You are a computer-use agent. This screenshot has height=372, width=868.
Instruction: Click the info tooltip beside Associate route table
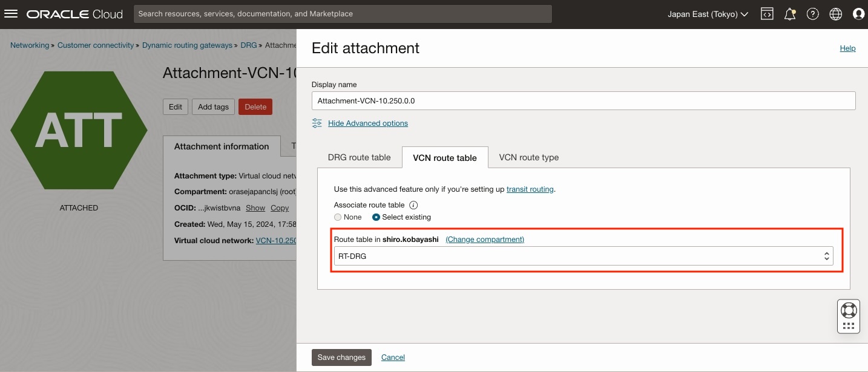(413, 204)
